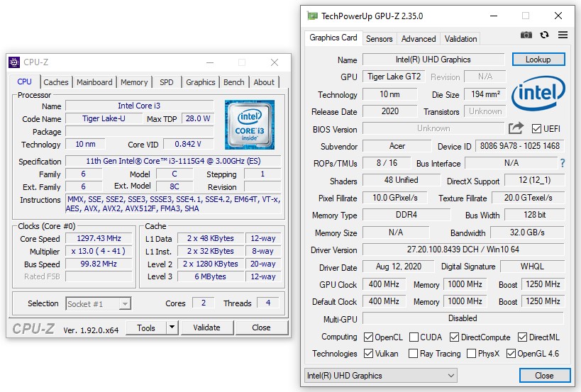The width and height of the screenshot is (581, 392).
Task: Click the Core Speed value field
Action: point(94,239)
